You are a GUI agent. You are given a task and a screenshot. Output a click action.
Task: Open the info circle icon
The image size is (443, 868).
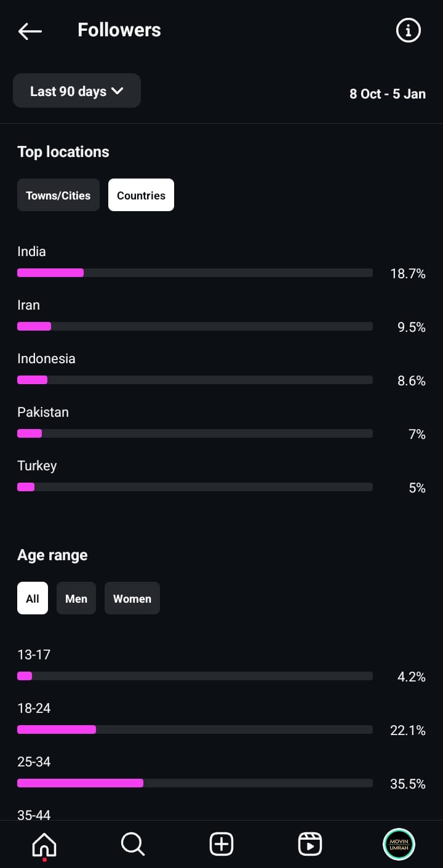click(x=408, y=30)
